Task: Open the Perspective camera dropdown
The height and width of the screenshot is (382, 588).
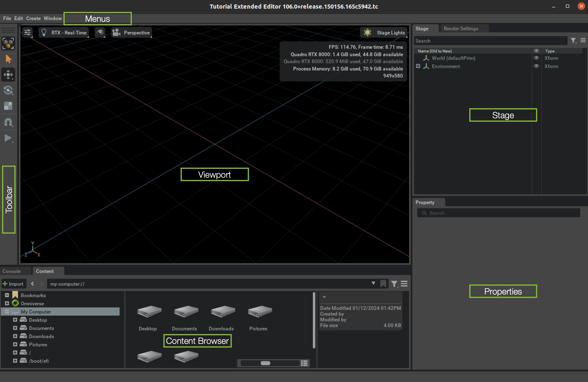Action: (131, 32)
